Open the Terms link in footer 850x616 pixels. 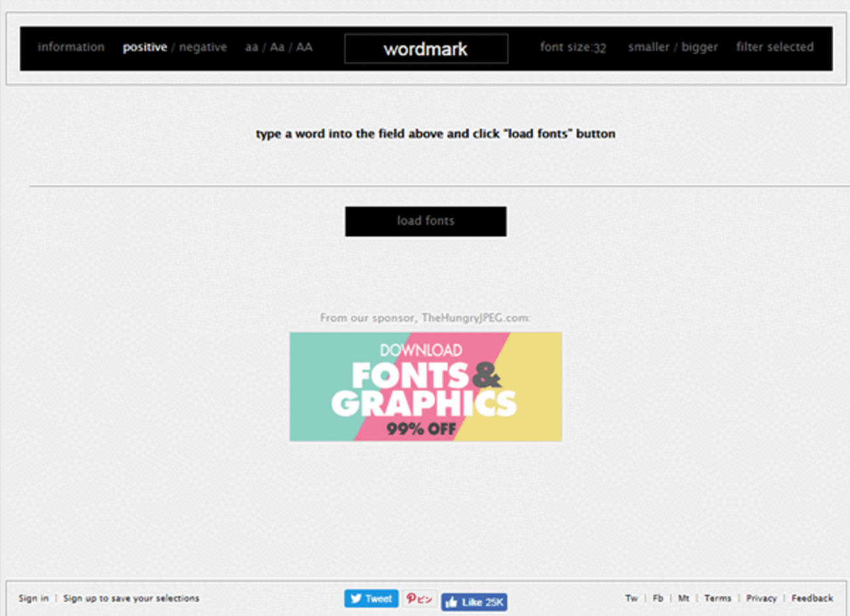(718, 598)
